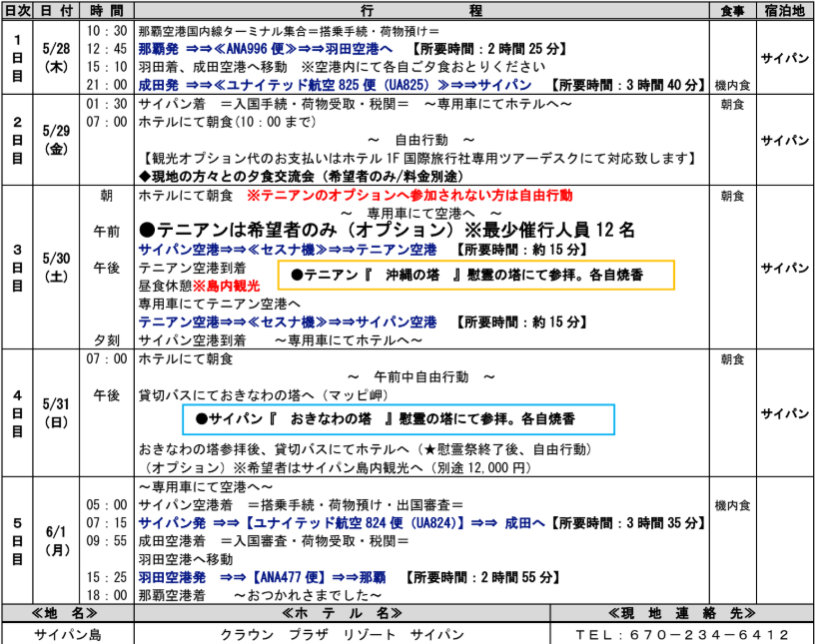Click the 宿泊地 column header
Screen dimensions: 815x644
785,10
